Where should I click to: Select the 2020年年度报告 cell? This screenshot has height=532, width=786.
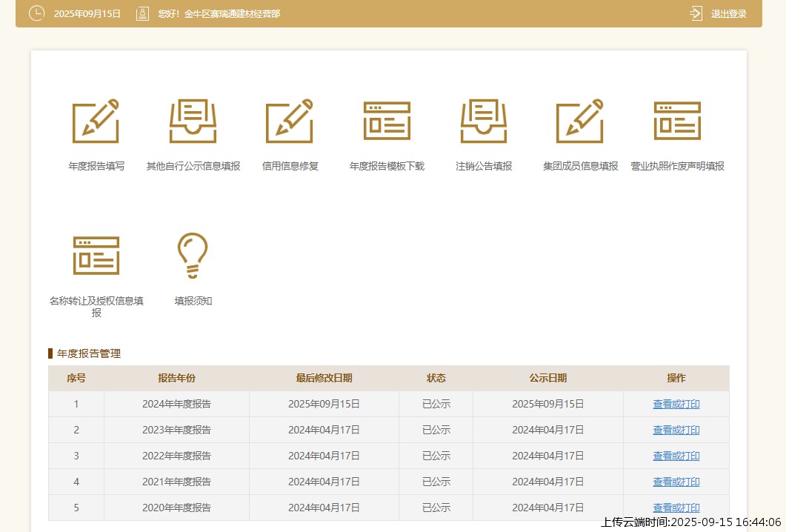[176, 508]
